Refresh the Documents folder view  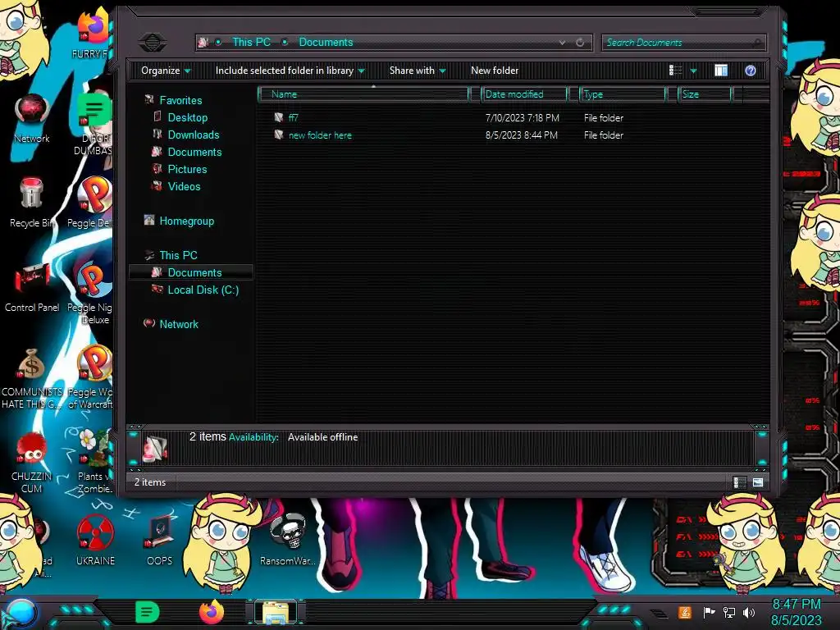point(580,43)
